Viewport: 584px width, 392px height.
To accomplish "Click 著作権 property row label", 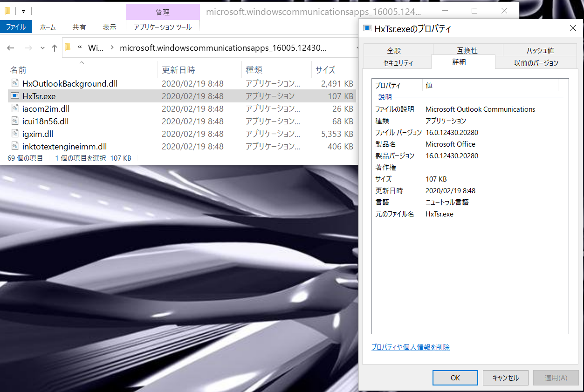I will click(385, 168).
